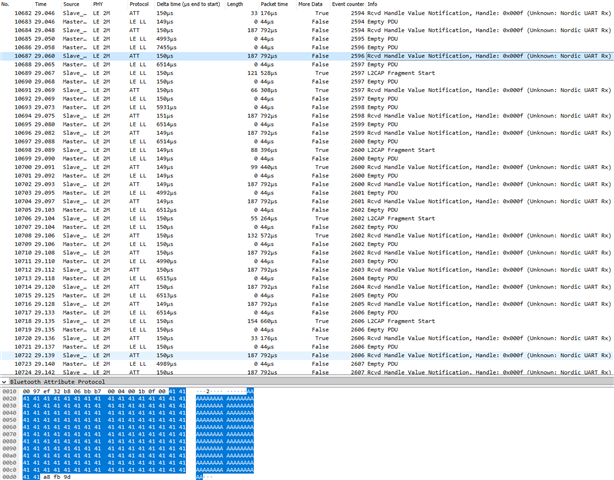
Task: Select highlighted packet 10687
Action: tap(307, 56)
